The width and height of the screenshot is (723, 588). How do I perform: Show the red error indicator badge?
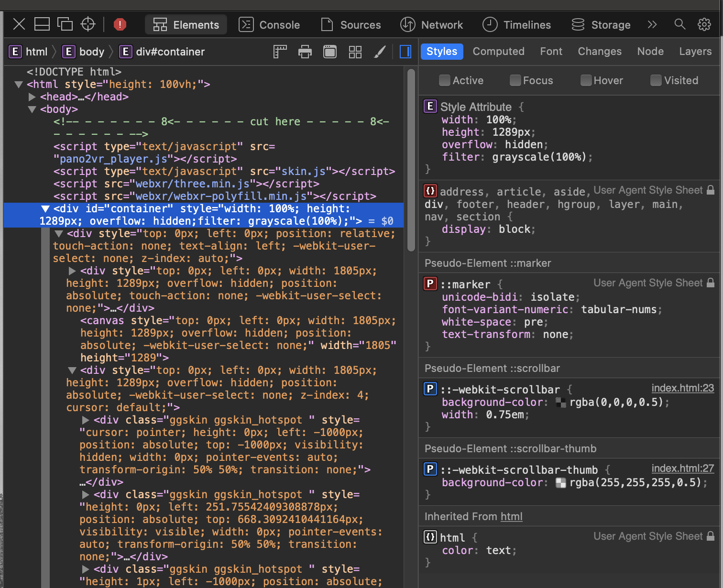[120, 24]
